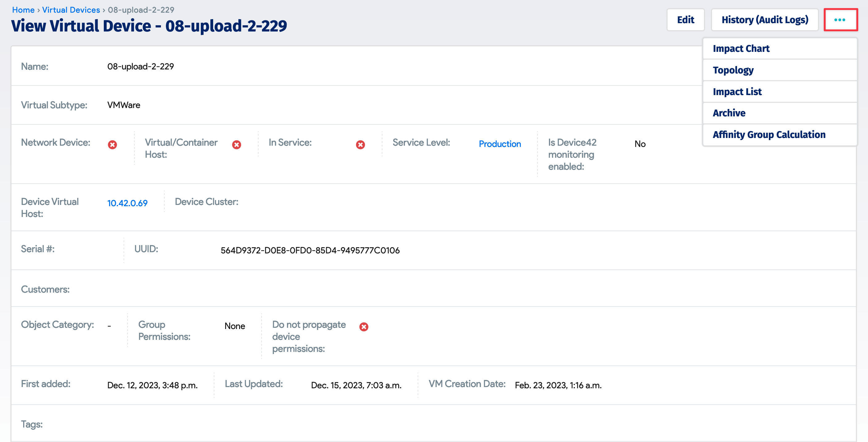The image size is (868, 442).
Task: Open the Topology menu entry
Action: (733, 70)
